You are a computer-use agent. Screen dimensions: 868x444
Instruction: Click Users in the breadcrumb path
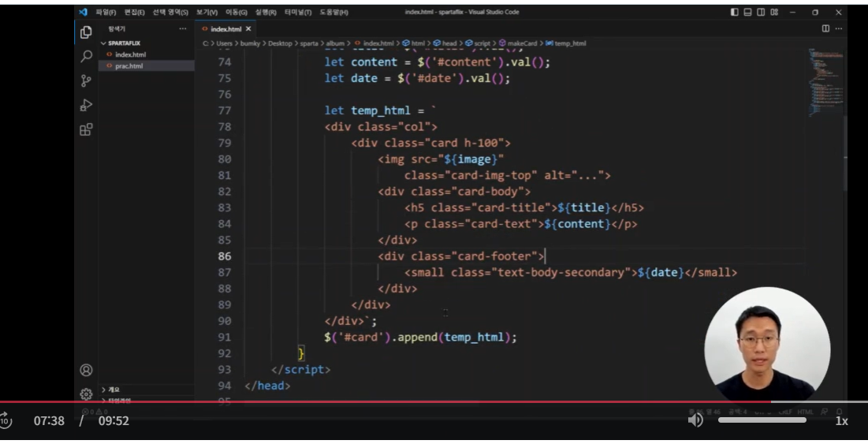point(224,43)
